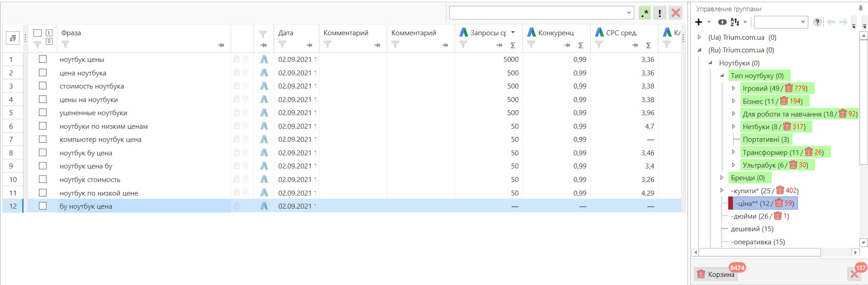This screenshot has width=868, height=285.
Task: Expand the Бренди group
Action: click(722, 178)
